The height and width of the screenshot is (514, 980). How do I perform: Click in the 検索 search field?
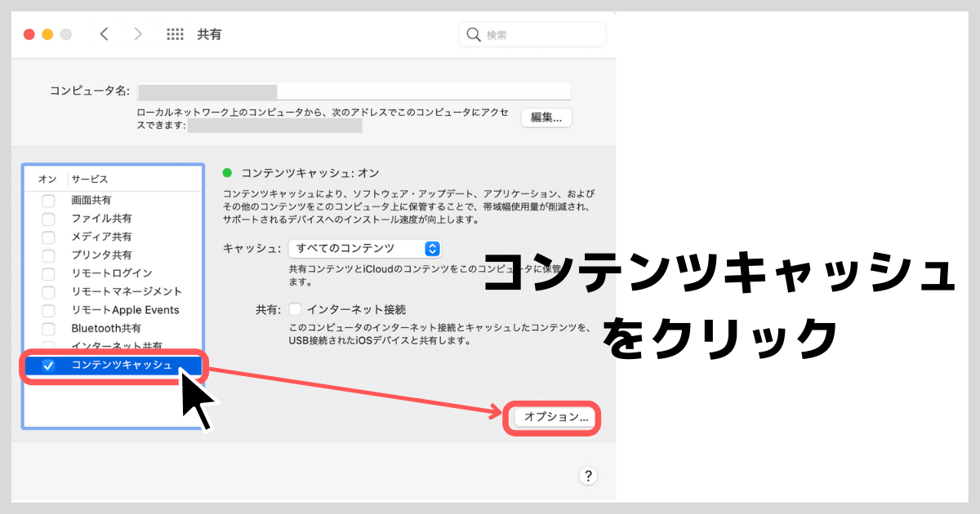tap(541, 35)
